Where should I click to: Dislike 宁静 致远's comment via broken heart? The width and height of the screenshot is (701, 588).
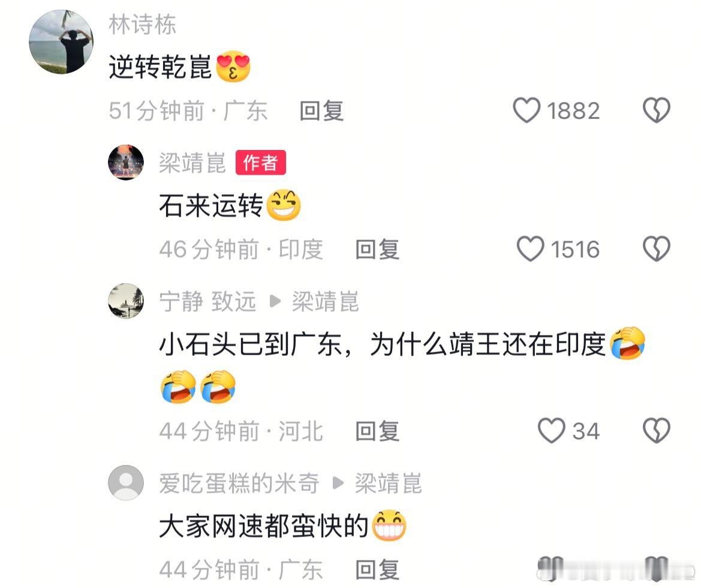(x=656, y=431)
